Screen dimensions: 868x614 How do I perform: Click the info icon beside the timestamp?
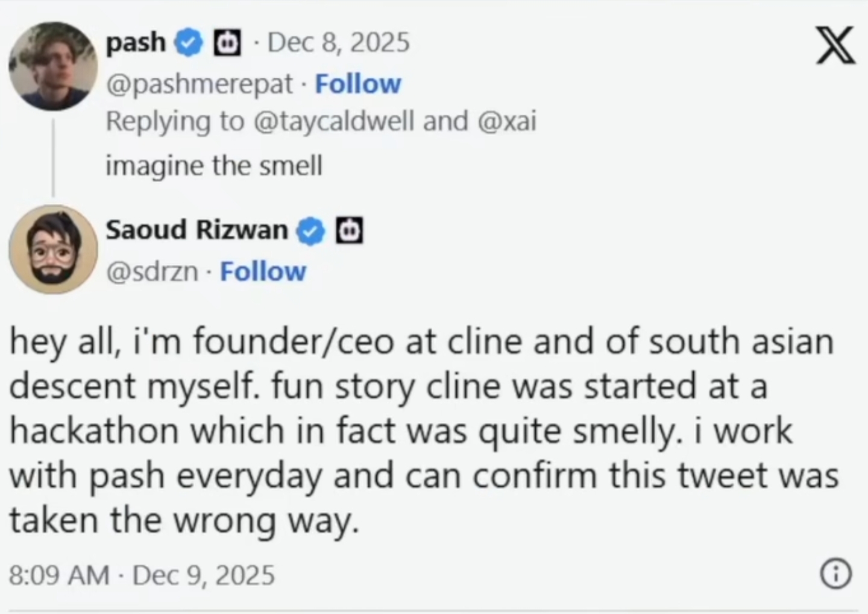point(836,574)
